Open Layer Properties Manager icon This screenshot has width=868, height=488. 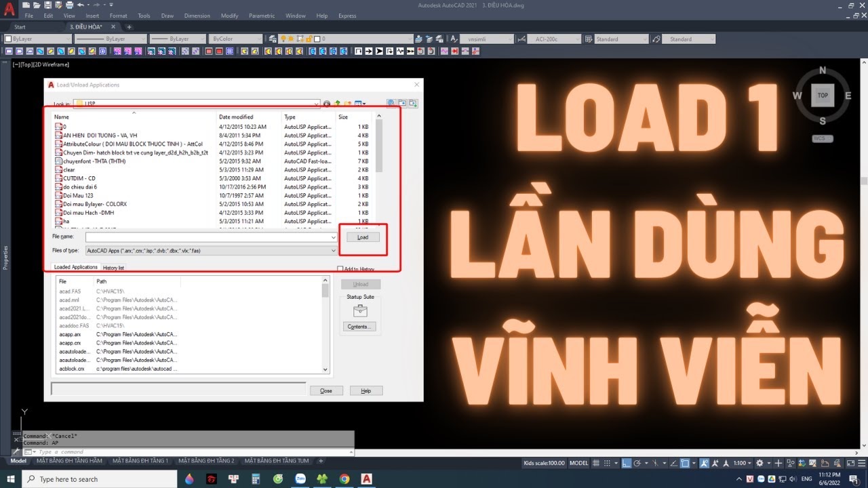click(273, 39)
